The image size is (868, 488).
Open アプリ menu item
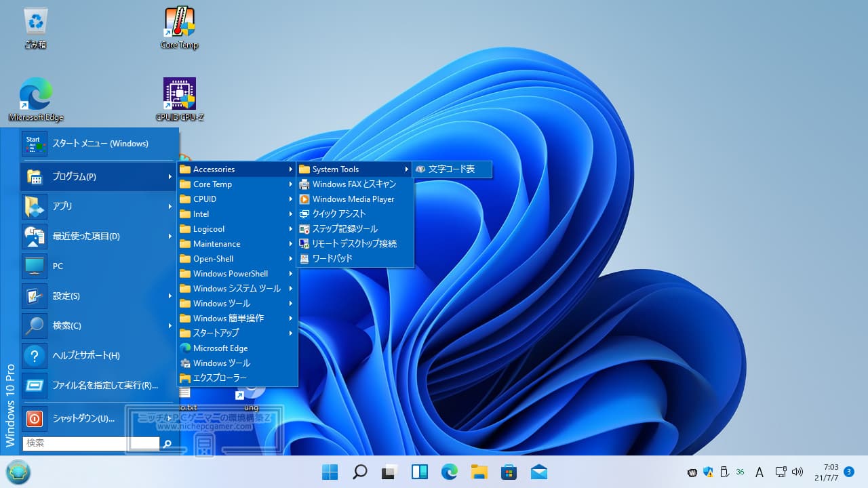click(98, 206)
